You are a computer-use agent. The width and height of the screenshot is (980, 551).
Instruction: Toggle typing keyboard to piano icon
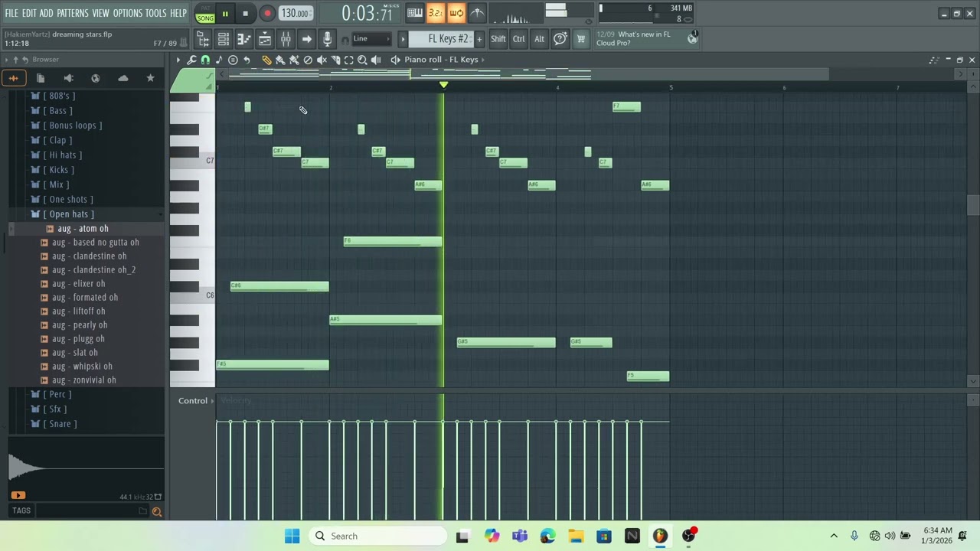415,13
